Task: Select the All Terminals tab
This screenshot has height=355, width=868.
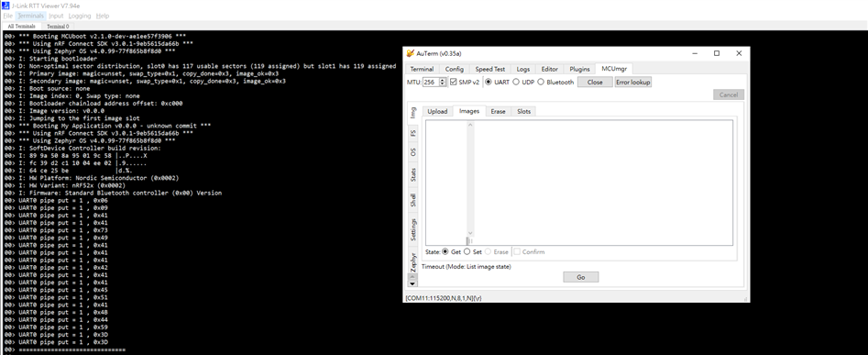Action: click(22, 26)
